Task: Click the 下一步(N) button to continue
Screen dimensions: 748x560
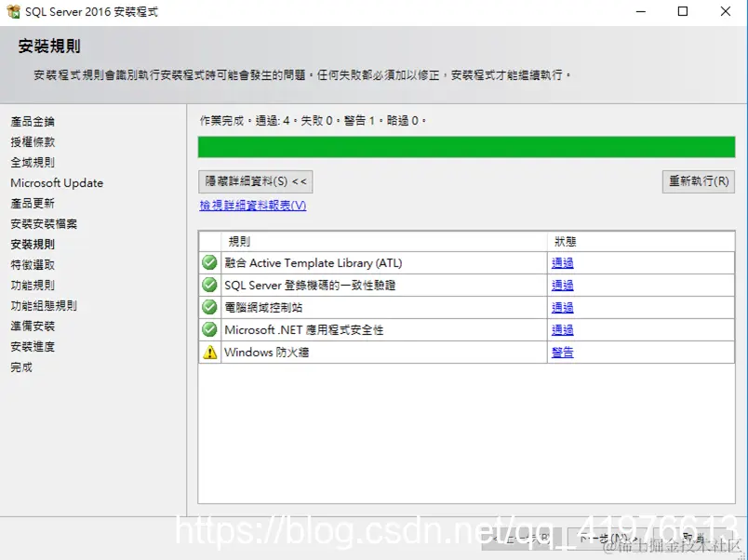Action: coord(609,538)
